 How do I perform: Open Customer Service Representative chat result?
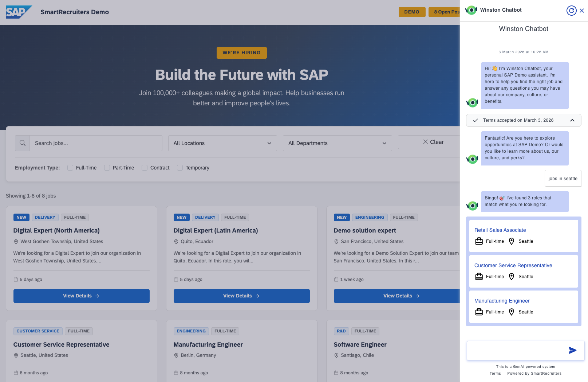[513, 265]
